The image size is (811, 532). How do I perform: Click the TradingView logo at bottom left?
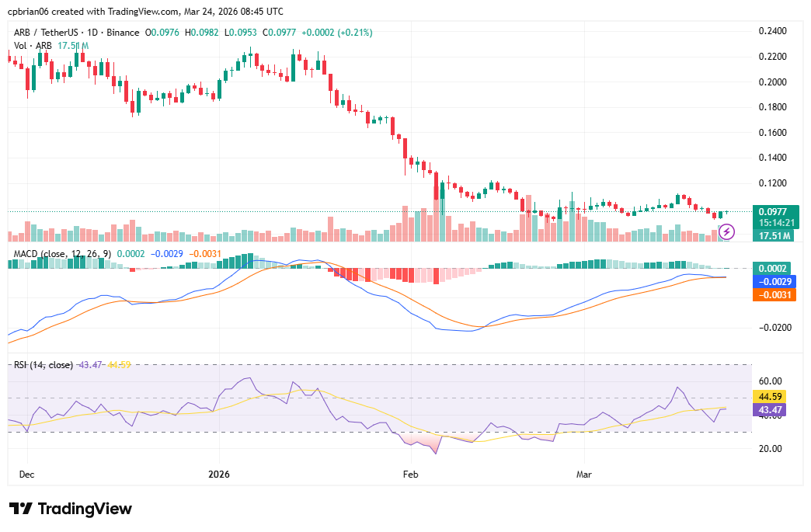coord(70,509)
